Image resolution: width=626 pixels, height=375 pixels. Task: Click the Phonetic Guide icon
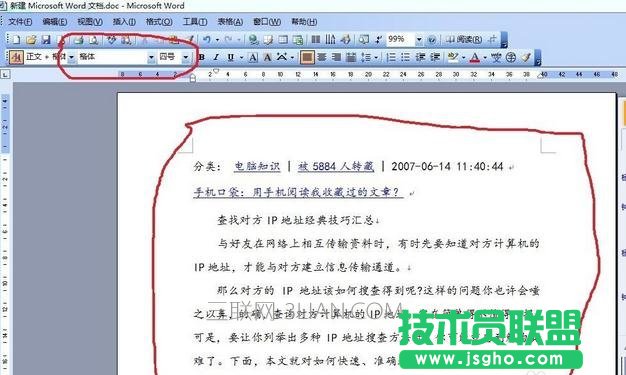[x=496, y=57]
